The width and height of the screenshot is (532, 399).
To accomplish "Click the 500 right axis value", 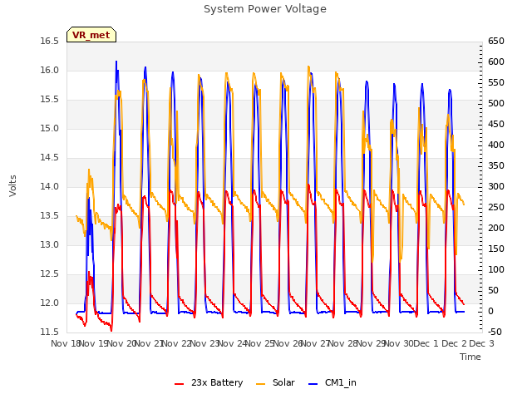I will 496,104.
